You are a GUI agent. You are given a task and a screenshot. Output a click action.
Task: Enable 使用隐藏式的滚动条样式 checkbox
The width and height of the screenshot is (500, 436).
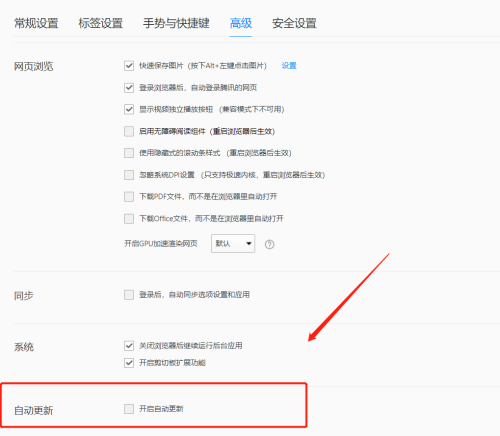click(x=129, y=153)
